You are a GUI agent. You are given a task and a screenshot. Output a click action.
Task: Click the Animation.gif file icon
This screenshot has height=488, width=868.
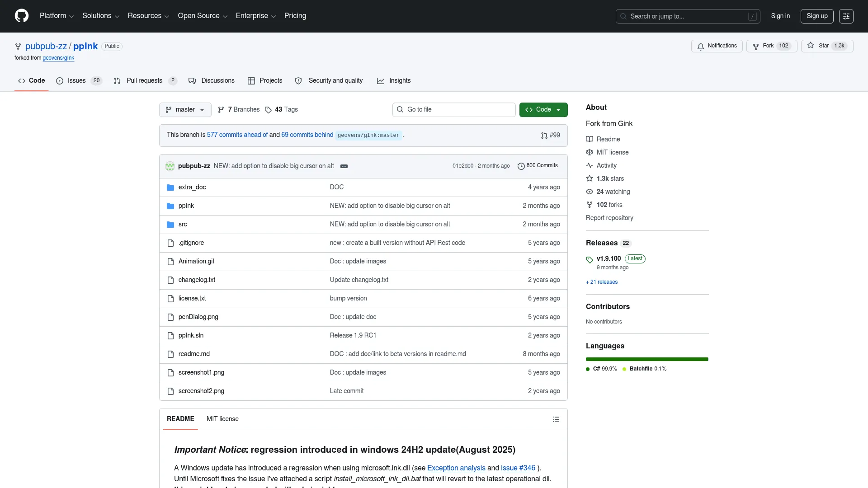point(170,262)
